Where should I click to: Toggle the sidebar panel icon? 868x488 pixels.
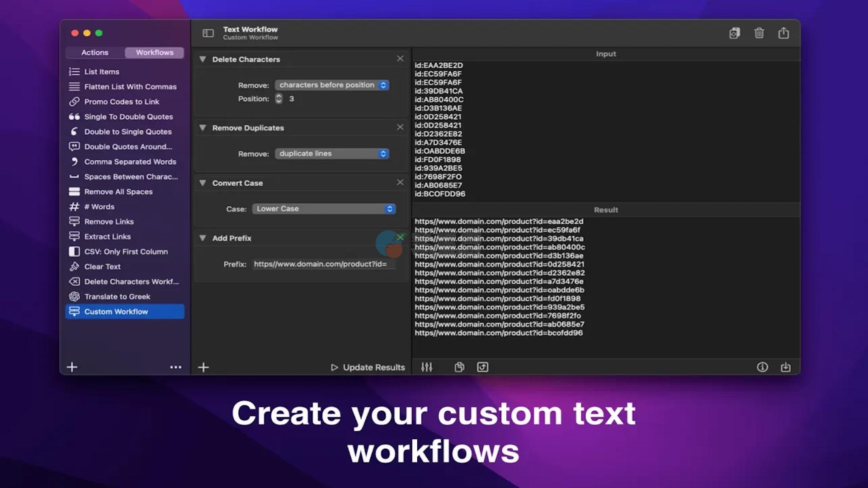(x=208, y=33)
